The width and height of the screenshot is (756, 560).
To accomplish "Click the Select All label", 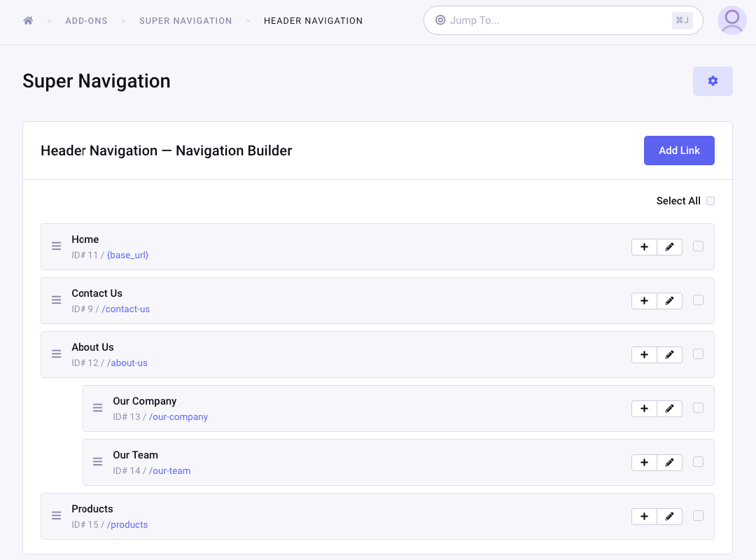I will (x=678, y=201).
